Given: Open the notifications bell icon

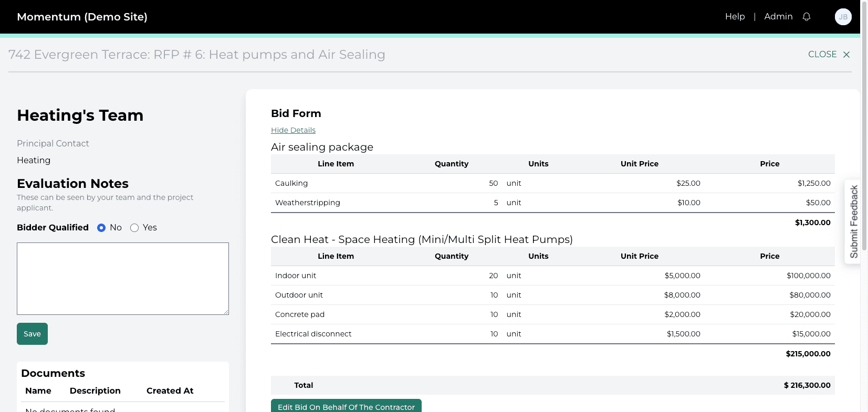Looking at the screenshot, I should 807,17.
